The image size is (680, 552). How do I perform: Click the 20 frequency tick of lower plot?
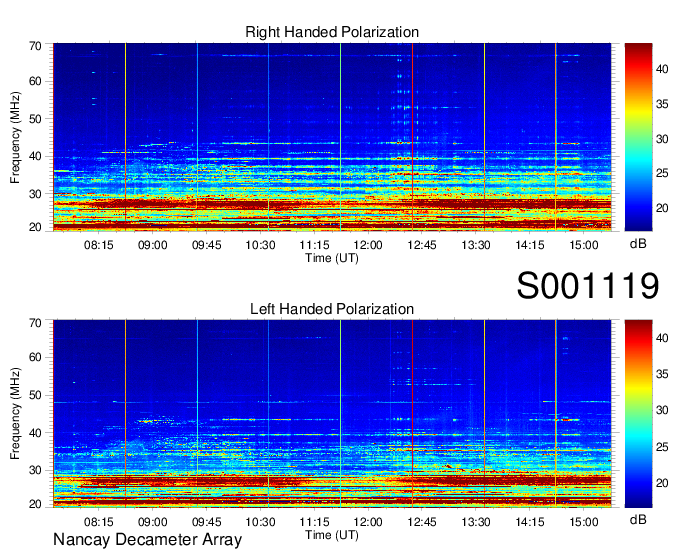(35, 504)
